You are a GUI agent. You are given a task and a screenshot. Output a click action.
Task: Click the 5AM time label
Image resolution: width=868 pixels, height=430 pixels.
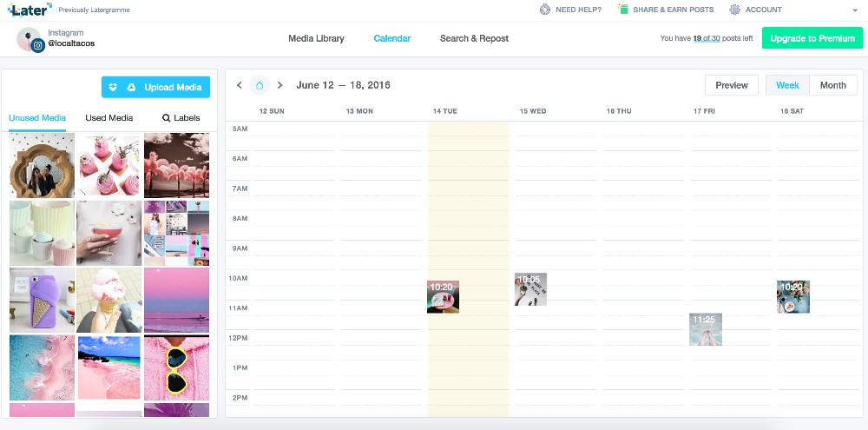pos(240,129)
